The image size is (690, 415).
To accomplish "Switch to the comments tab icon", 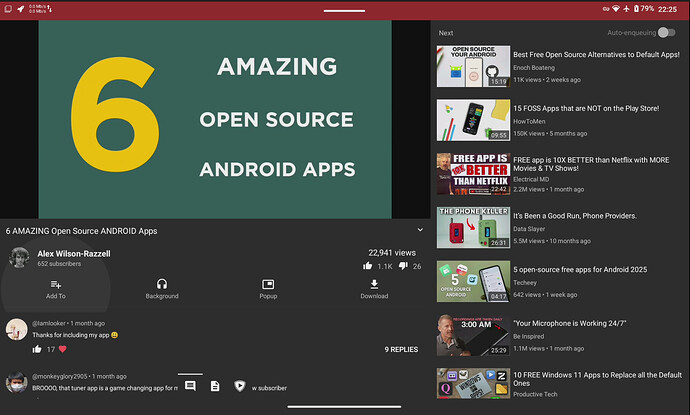I will pyautogui.click(x=189, y=386).
